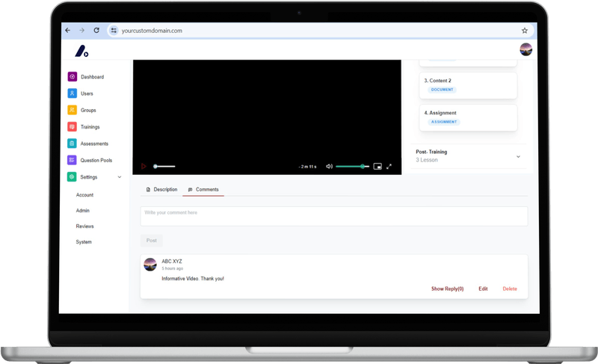Open the Question Pools icon

click(x=72, y=160)
